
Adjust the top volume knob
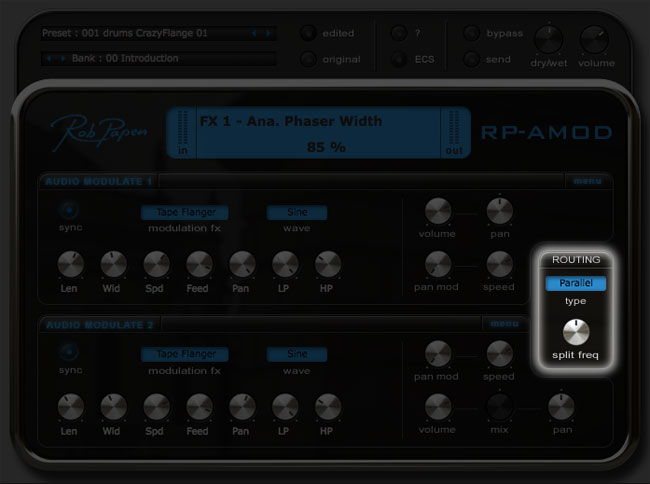pos(594,40)
